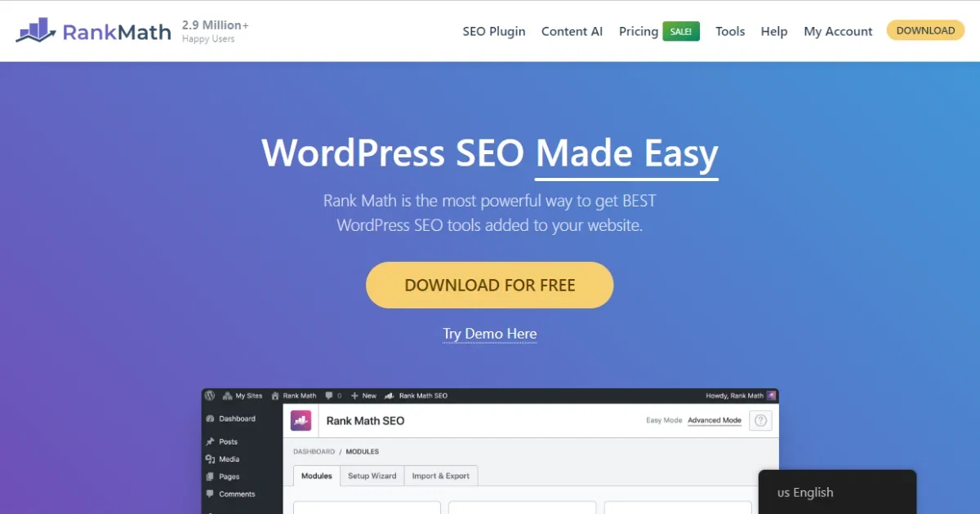Click the DASHBOARD breadcrumb

pyautogui.click(x=314, y=451)
